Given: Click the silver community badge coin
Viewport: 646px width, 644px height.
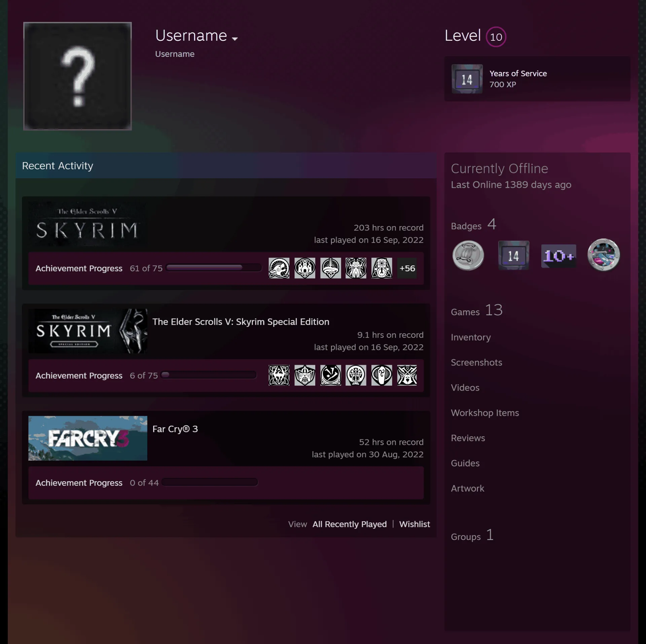Looking at the screenshot, I should tap(468, 256).
